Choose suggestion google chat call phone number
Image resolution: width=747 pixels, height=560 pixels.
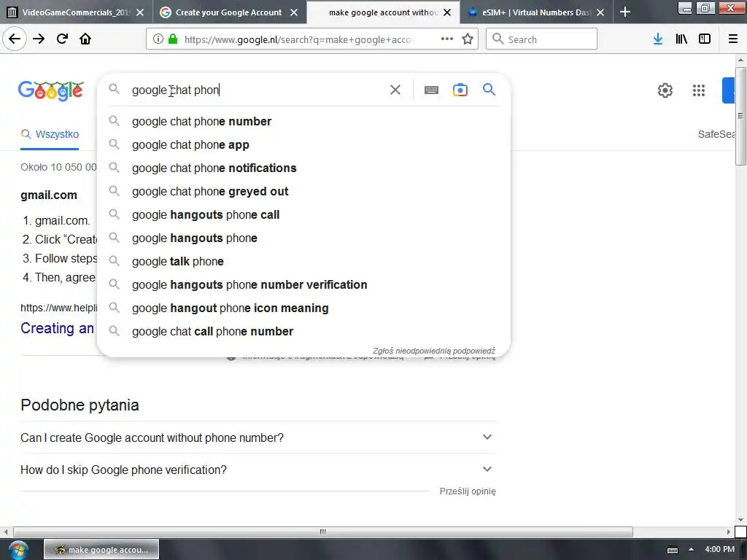point(303,332)
